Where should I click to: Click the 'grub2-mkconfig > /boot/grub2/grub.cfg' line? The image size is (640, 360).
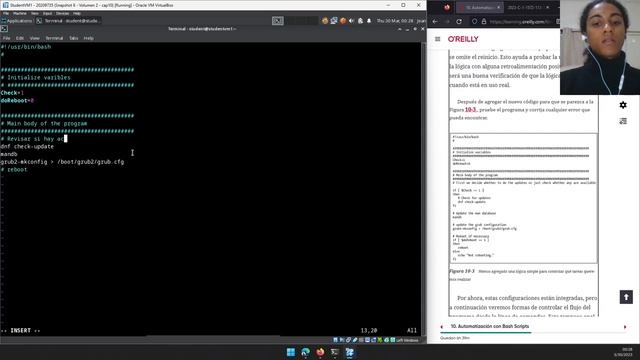(x=62, y=162)
